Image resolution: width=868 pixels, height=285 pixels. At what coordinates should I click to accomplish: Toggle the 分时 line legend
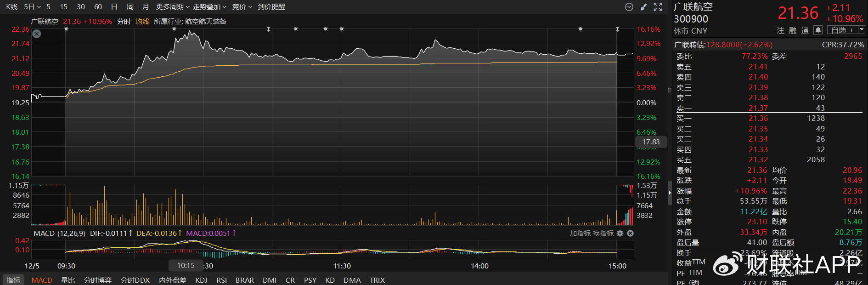pos(124,22)
